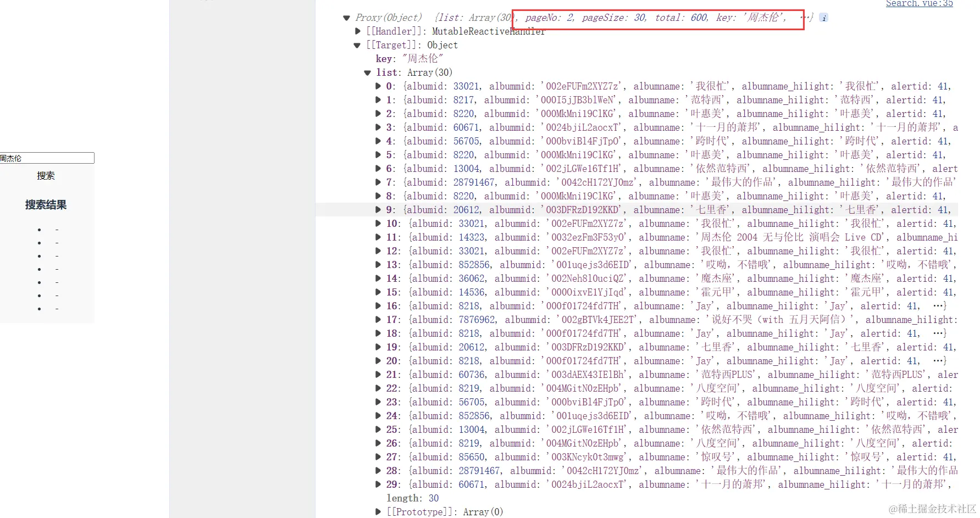
Task: Expand the [[Prototype]] Array(0) node
Action: (378, 512)
